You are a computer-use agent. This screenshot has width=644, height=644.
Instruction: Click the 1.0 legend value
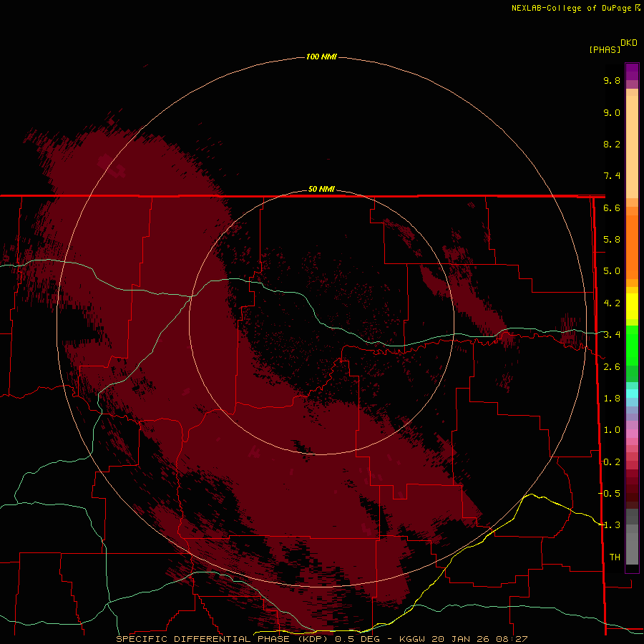tap(612, 430)
